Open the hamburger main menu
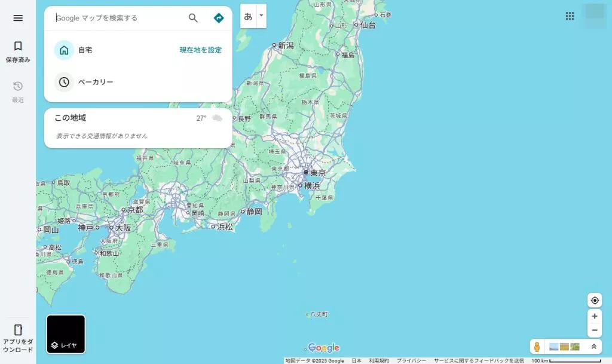Viewport: 612px width, 364px height. click(18, 18)
